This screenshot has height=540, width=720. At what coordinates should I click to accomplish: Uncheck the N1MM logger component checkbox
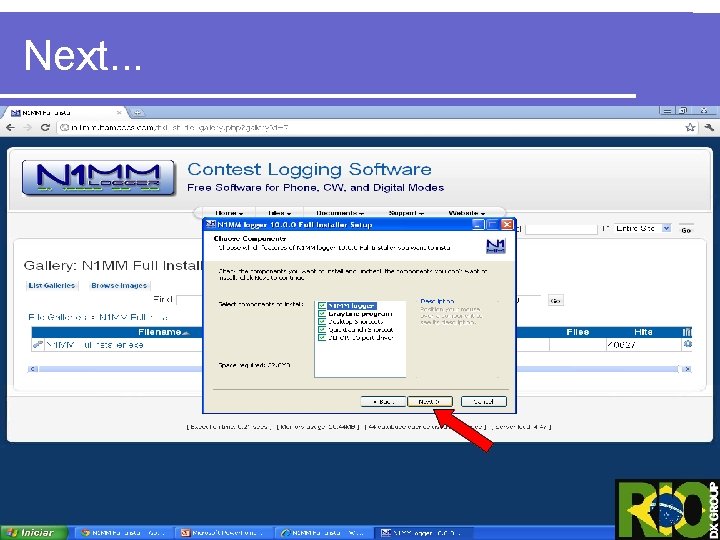tap(322, 306)
